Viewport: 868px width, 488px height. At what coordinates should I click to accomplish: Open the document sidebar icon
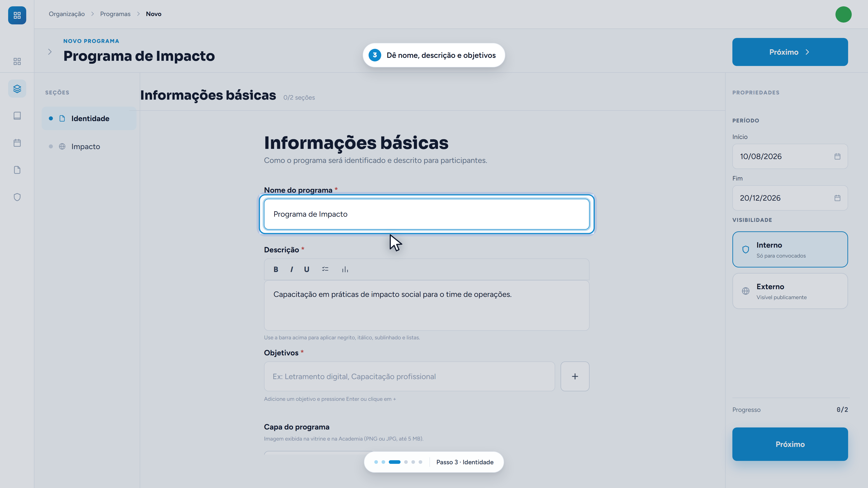pyautogui.click(x=17, y=170)
